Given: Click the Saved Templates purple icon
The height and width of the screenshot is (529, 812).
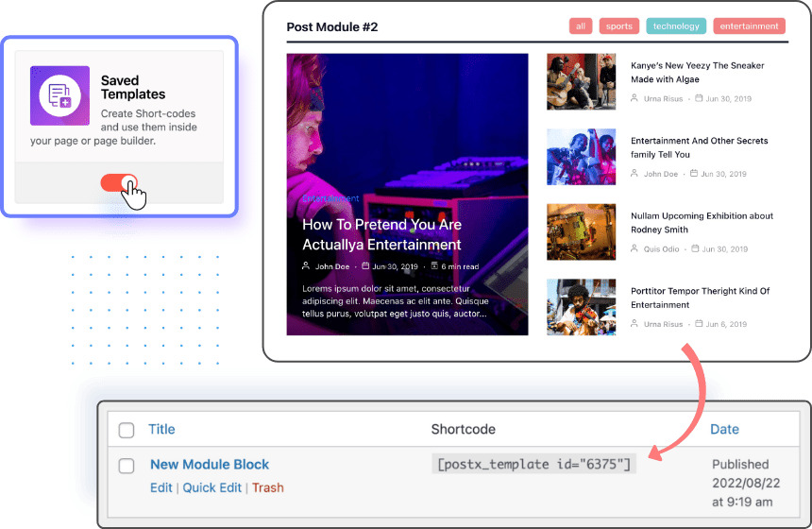Looking at the screenshot, I should click(59, 95).
